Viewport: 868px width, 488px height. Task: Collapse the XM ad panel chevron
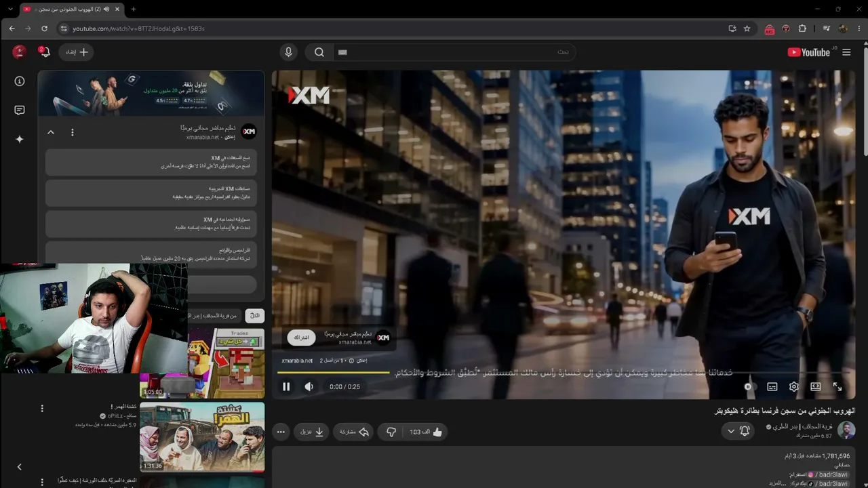(x=51, y=132)
